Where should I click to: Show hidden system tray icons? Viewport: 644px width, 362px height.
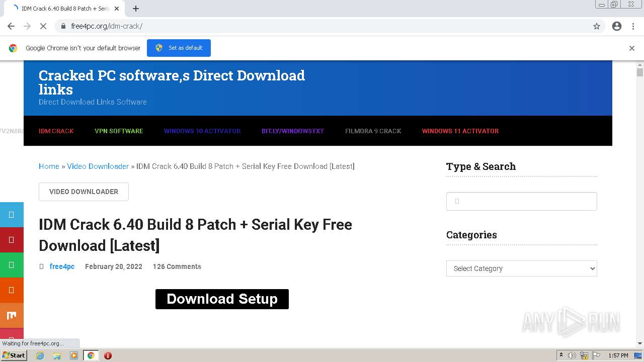pos(561,355)
